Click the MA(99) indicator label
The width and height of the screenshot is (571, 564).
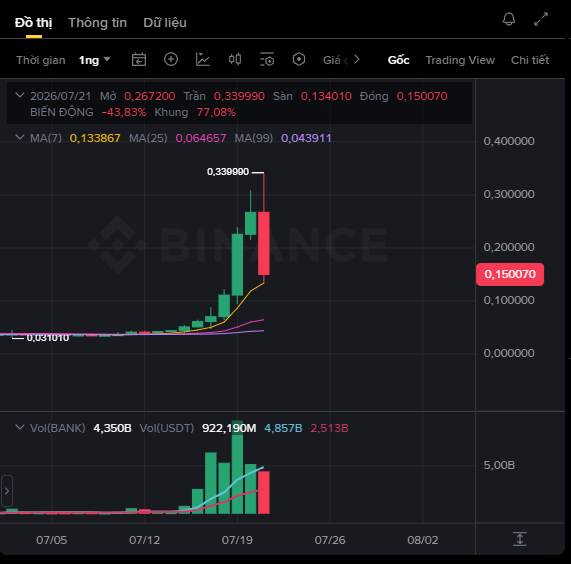[x=253, y=138]
